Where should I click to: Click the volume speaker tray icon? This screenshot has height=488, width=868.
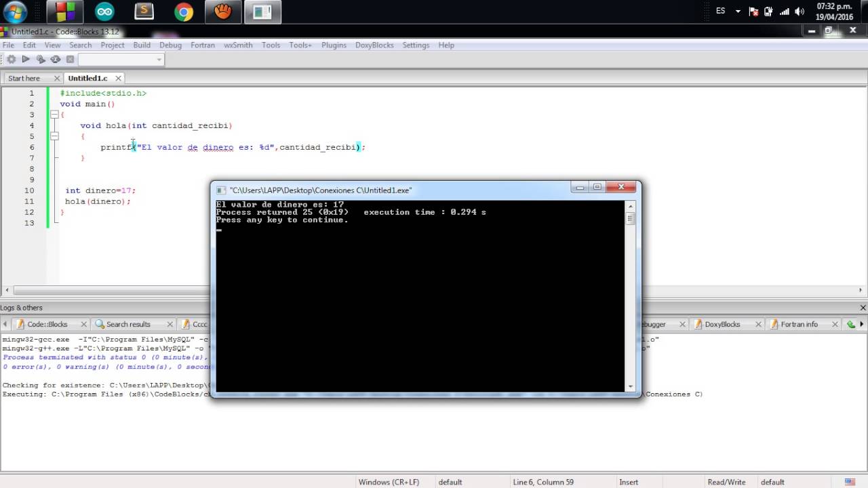pos(800,12)
